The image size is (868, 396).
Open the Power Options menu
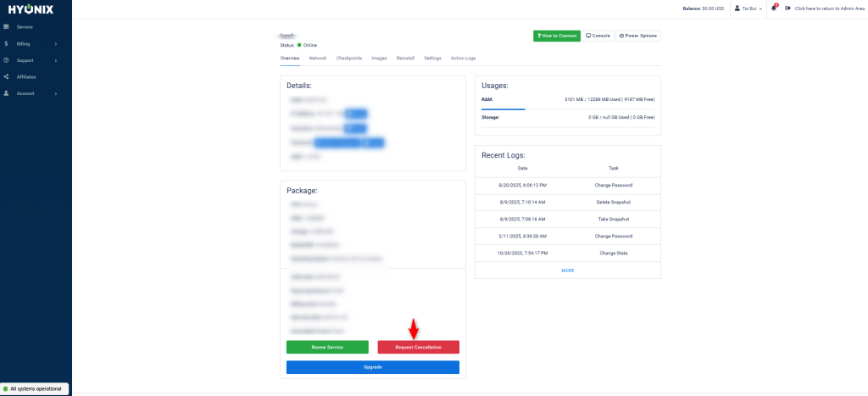[637, 36]
